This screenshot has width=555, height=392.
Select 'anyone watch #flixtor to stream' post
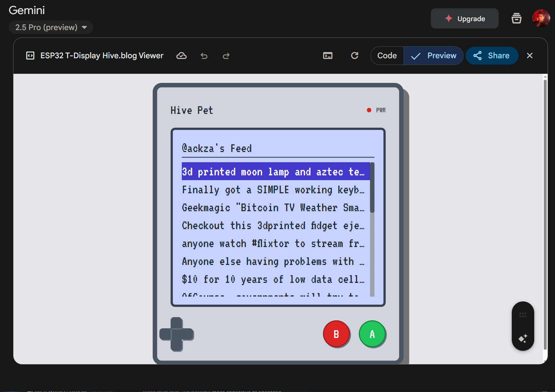pyautogui.click(x=276, y=243)
